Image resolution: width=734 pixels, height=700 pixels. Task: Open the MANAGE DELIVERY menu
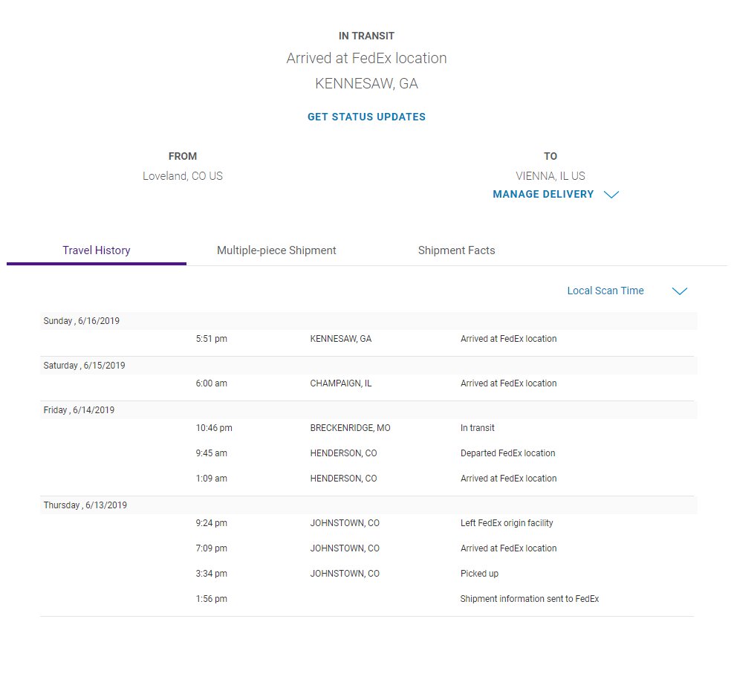click(543, 194)
